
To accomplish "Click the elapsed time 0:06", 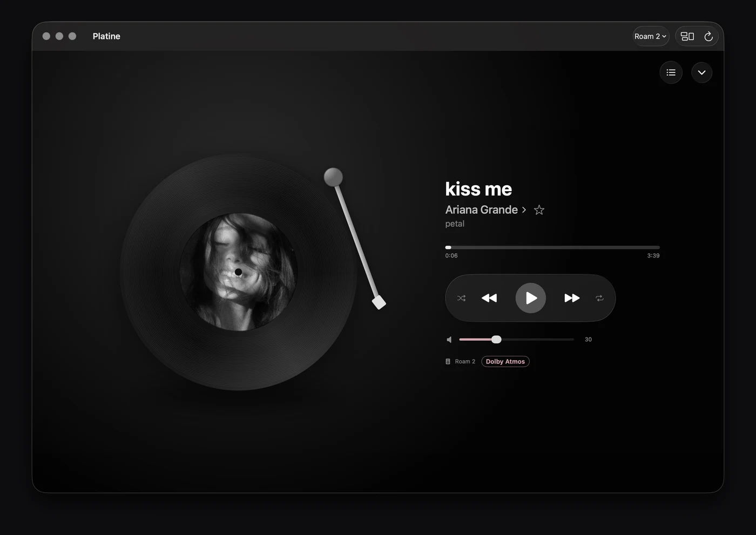I will pos(451,256).
